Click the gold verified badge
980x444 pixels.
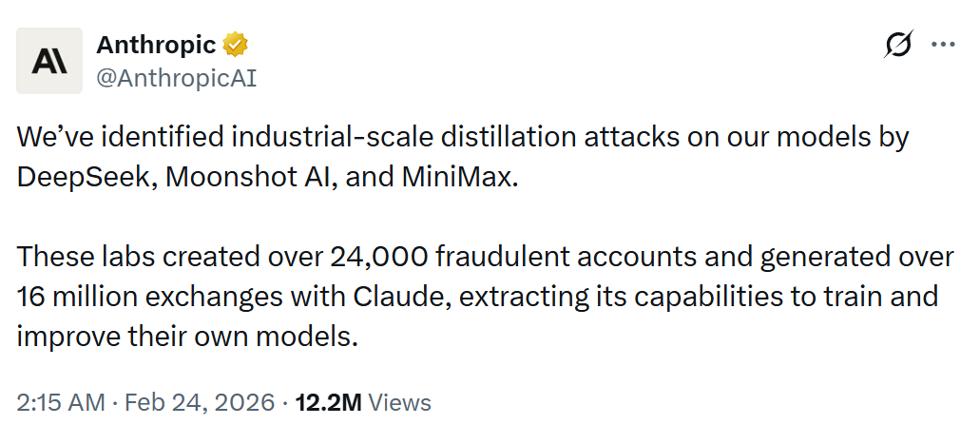click(x=236, y=44)
